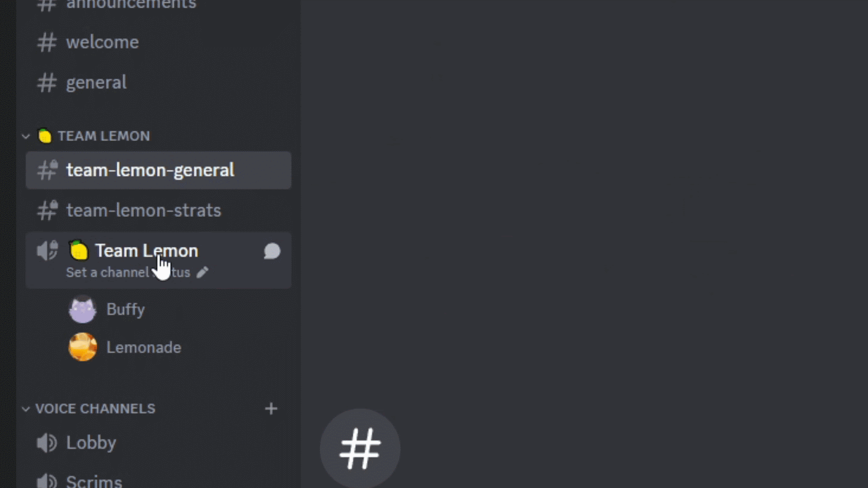Collapse the TEAM LEMON category chevron
This screenshot has width=868, height=488.
[25, 136]
